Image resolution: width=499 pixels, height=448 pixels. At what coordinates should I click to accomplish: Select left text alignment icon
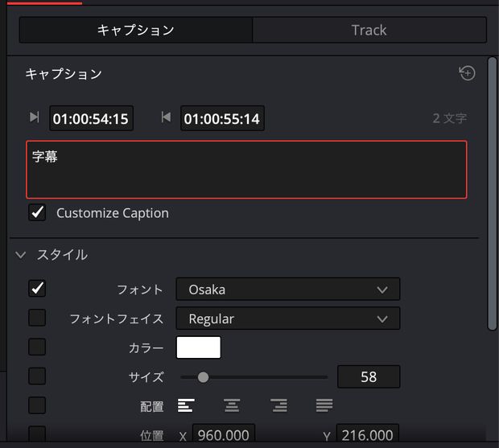click(x=186, y=405)
